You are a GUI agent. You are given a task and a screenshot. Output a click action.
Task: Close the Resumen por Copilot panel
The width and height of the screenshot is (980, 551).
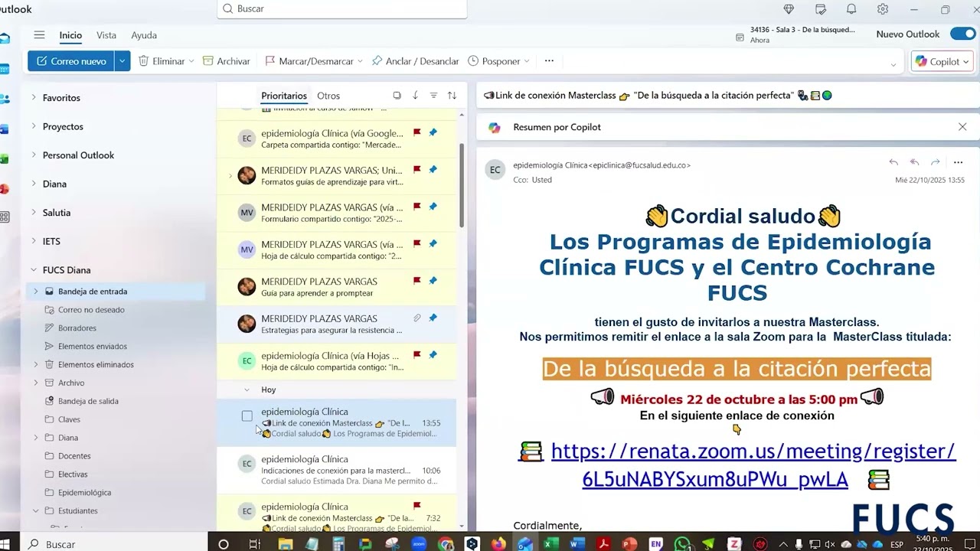point(962,127)
